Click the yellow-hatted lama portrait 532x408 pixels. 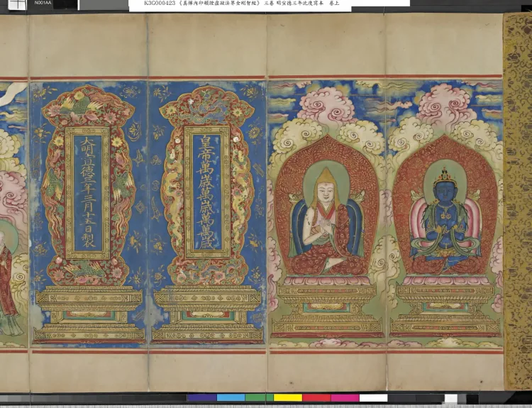pyautogui.click(x=326, y=221)
